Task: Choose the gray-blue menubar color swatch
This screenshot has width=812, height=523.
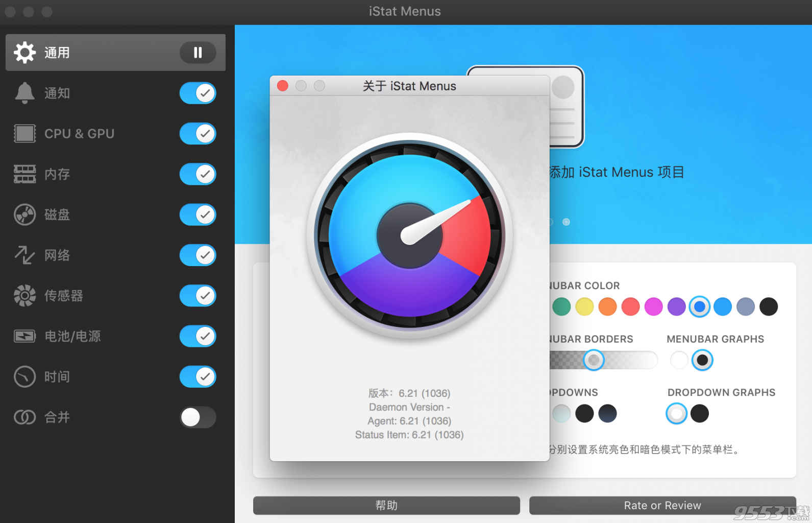Action: point(746,306)
